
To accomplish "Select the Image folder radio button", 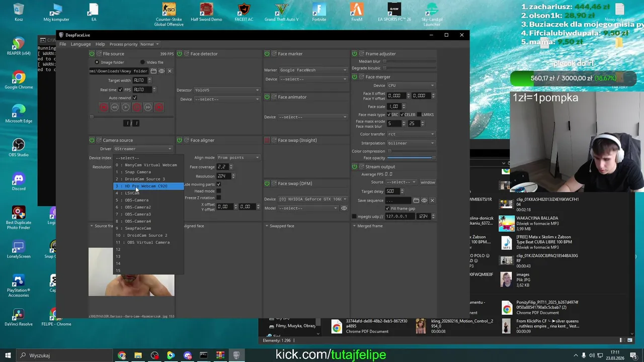I will 97,62.
